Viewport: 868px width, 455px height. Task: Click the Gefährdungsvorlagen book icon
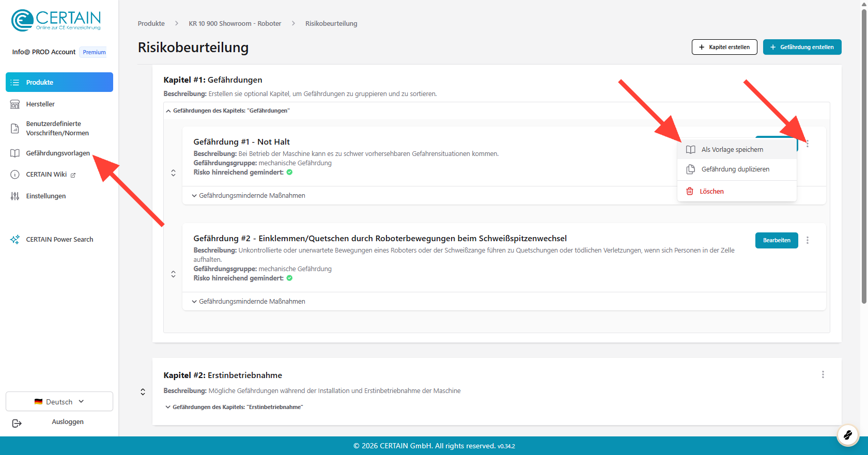[15, 153]
